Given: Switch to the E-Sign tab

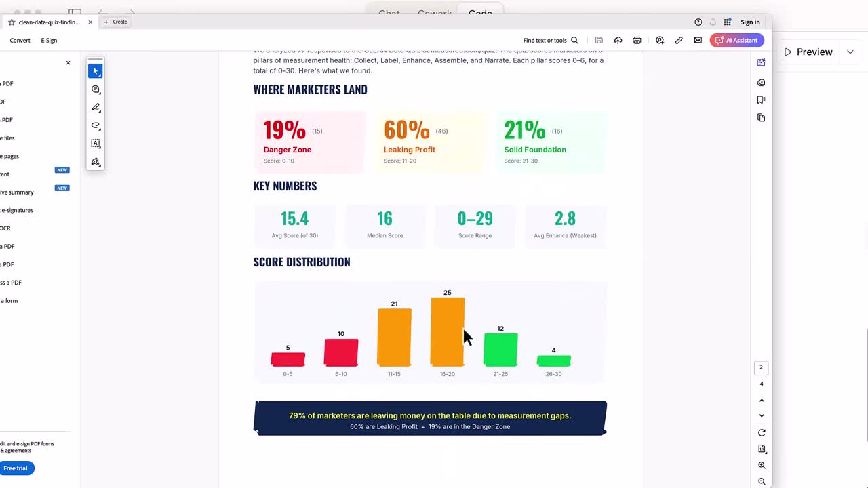Looking at the screenshot, I should point(49,40).
